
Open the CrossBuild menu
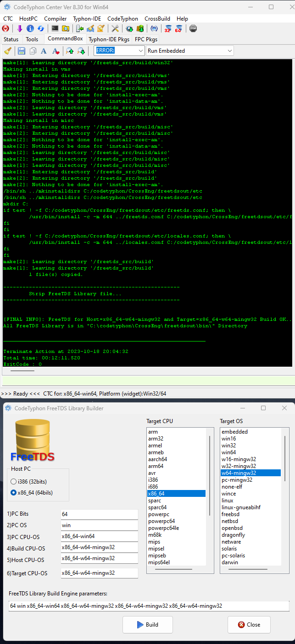(157, 19)
